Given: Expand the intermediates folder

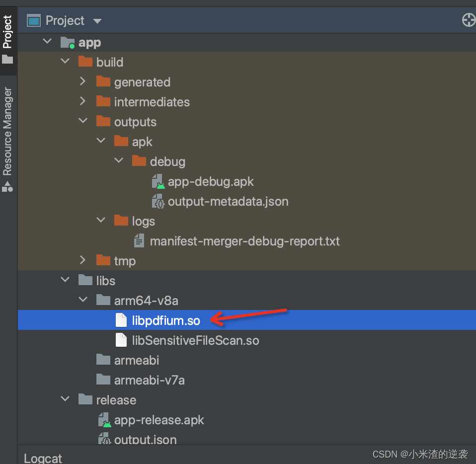Looking at the screenshot, I should (x=83, y=101).
